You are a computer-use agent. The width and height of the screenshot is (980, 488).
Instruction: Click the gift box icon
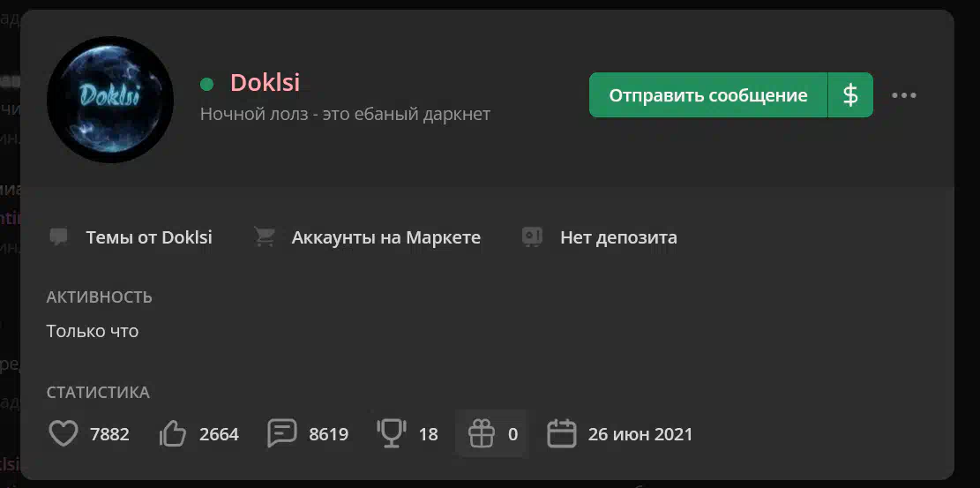(x=482, y=433)
